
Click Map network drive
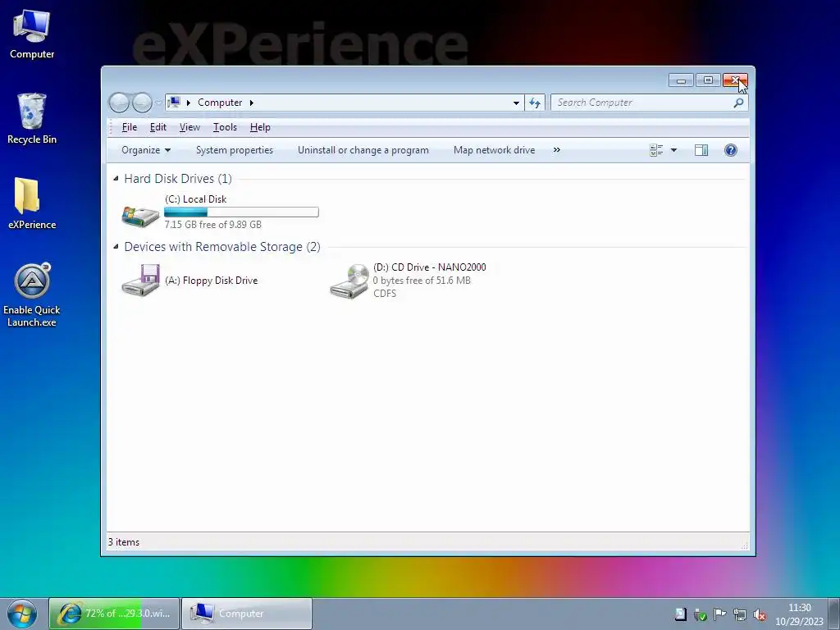(494, 150)
